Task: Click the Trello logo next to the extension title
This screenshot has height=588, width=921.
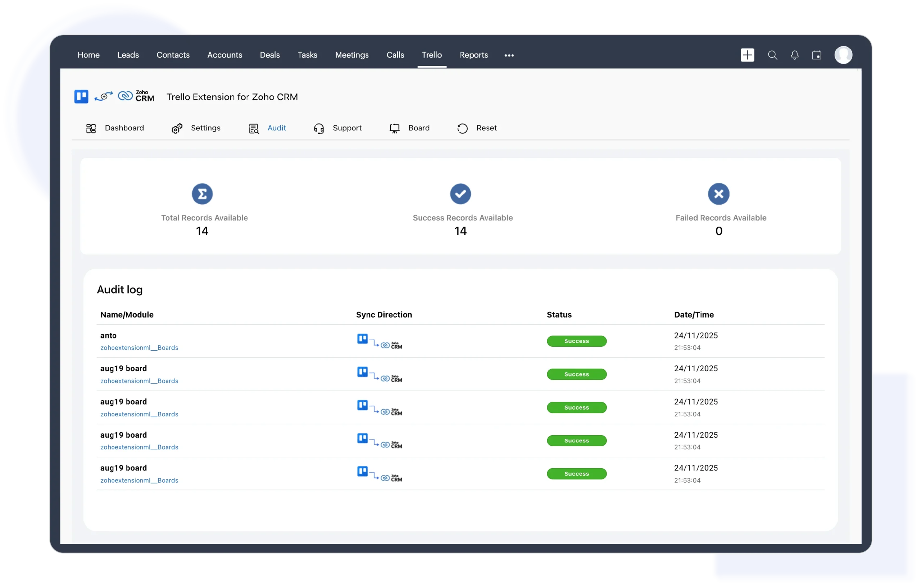Action: pyautogui.click(x=81, y=96)
